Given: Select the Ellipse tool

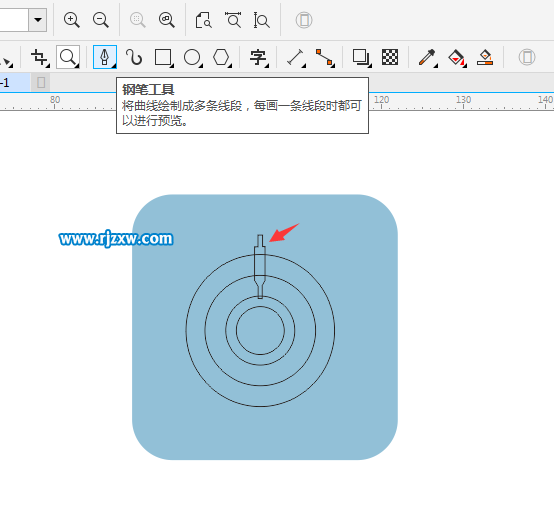Looking at the screenshot, I should click(x=193, y=57).
